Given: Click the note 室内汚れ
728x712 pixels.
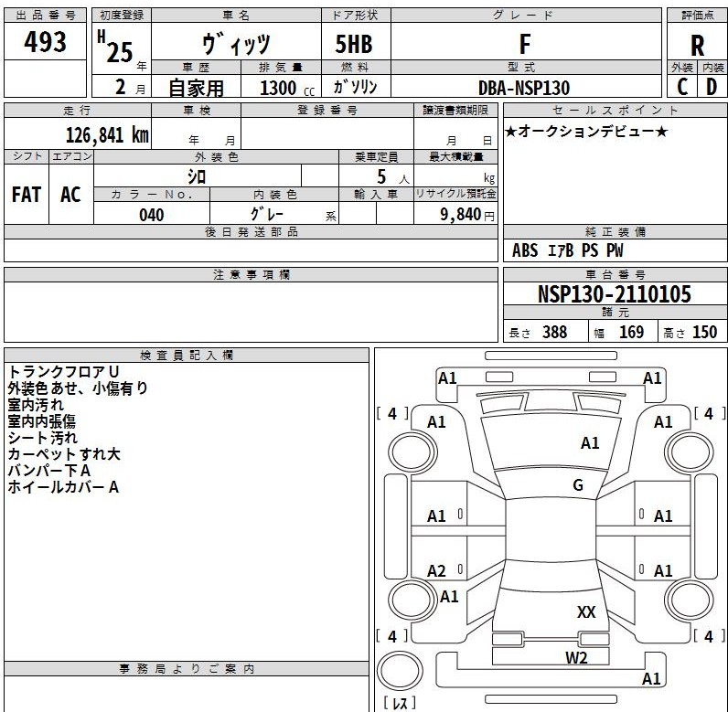Looking at the screenshot, I should coord(36,405).
